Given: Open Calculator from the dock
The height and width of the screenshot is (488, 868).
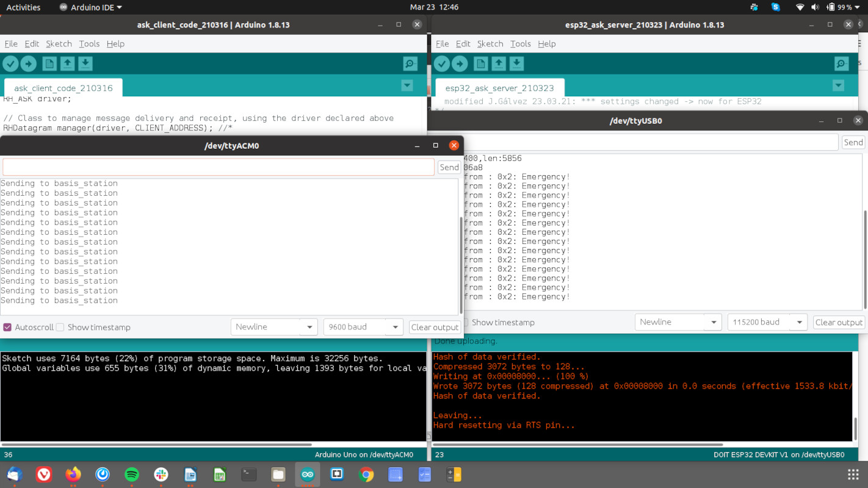Looking at the screenshot, I should click(454, 474).
